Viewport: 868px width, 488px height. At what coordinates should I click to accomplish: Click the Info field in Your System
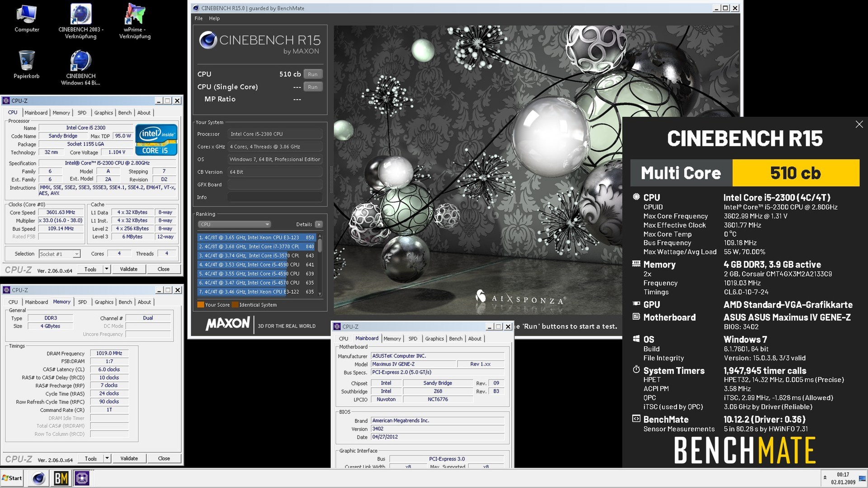[x=275, y=197]
